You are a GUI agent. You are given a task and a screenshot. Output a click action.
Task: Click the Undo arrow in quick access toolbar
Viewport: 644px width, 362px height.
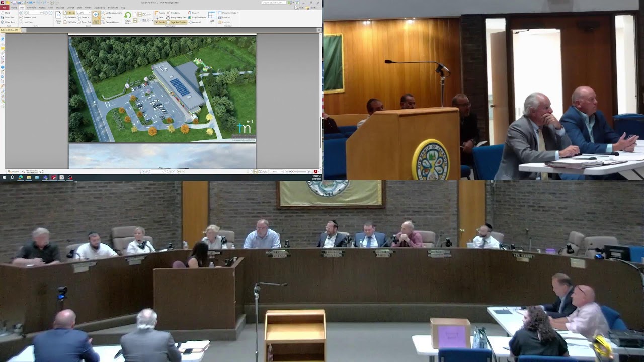(38, 3)
